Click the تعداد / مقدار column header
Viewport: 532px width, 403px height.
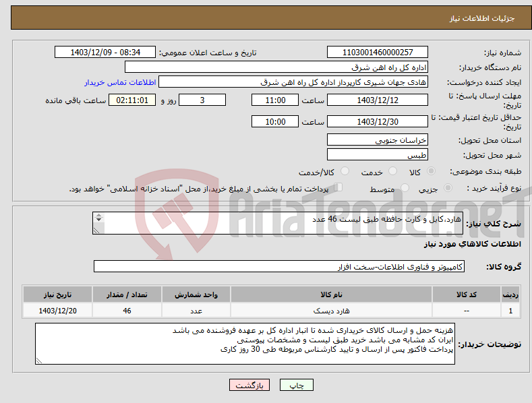pyautogui.click(x=127, y=294)
